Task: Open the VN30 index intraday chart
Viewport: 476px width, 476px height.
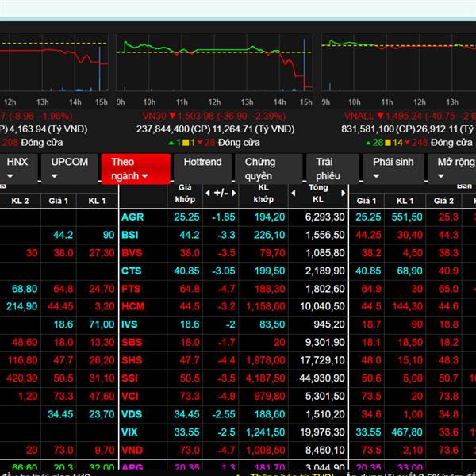Action: 214,62
